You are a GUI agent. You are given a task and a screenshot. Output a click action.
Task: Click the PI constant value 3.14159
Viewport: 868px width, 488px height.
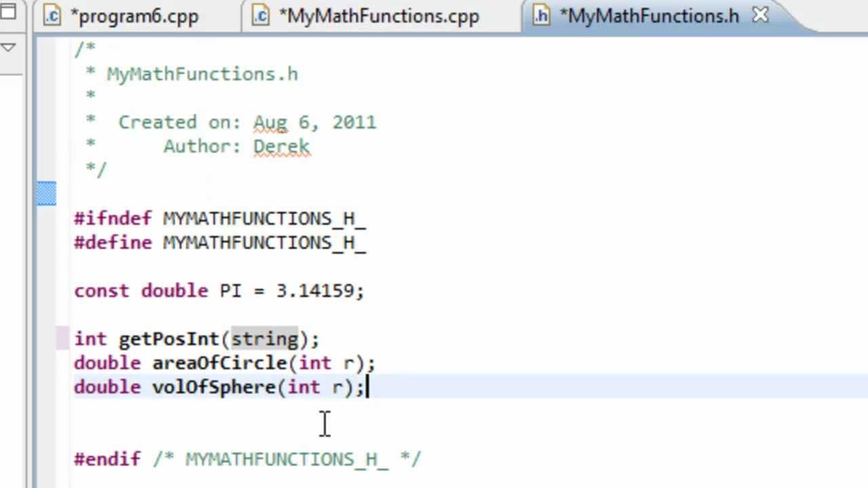coord(319,290)
